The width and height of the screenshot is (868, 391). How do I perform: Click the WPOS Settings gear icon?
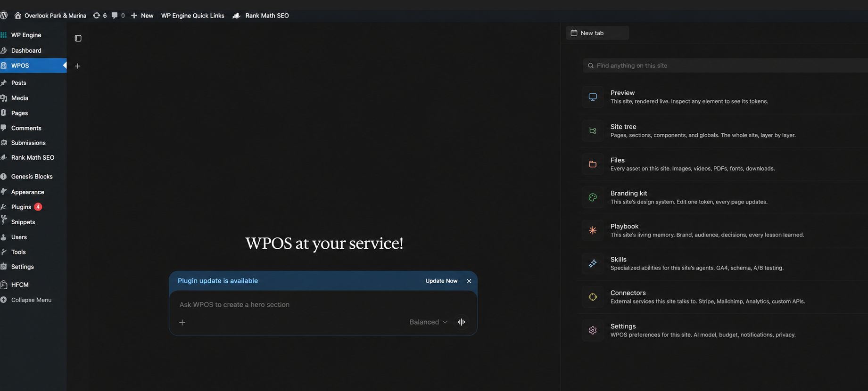[593, 330]
